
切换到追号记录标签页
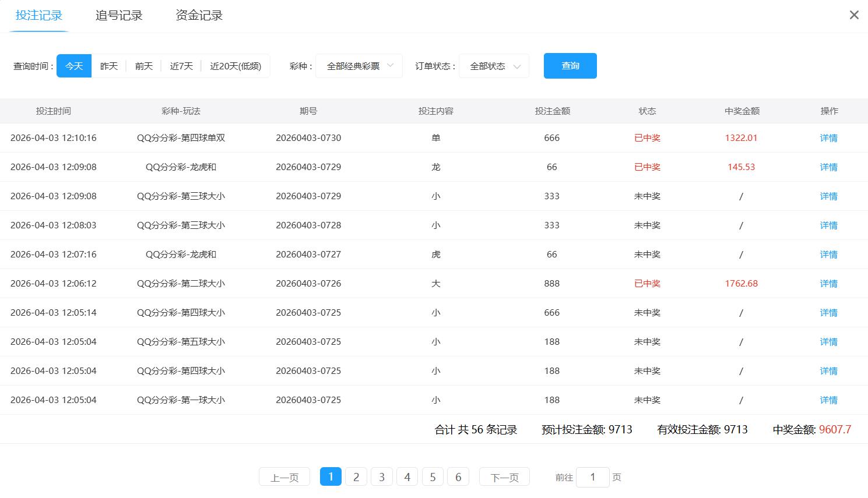(119, 16)
